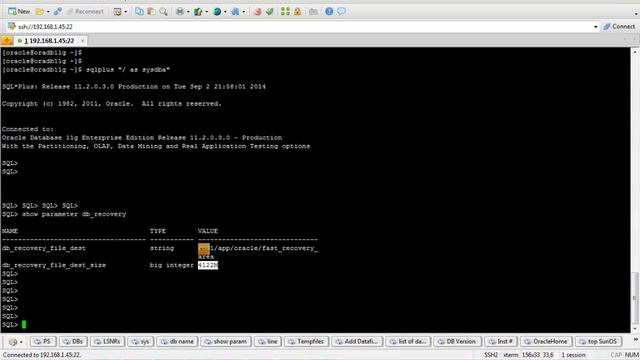Click the Paste icon in toolbar
Screen dimensions: 640x360
(x=151, y=11)
